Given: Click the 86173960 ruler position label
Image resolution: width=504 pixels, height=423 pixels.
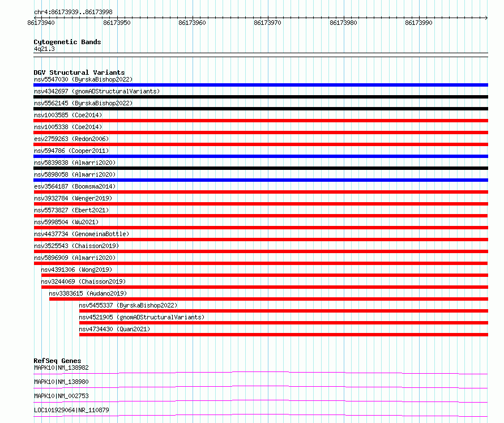Looking at the screenshot, I should [192, 23].
